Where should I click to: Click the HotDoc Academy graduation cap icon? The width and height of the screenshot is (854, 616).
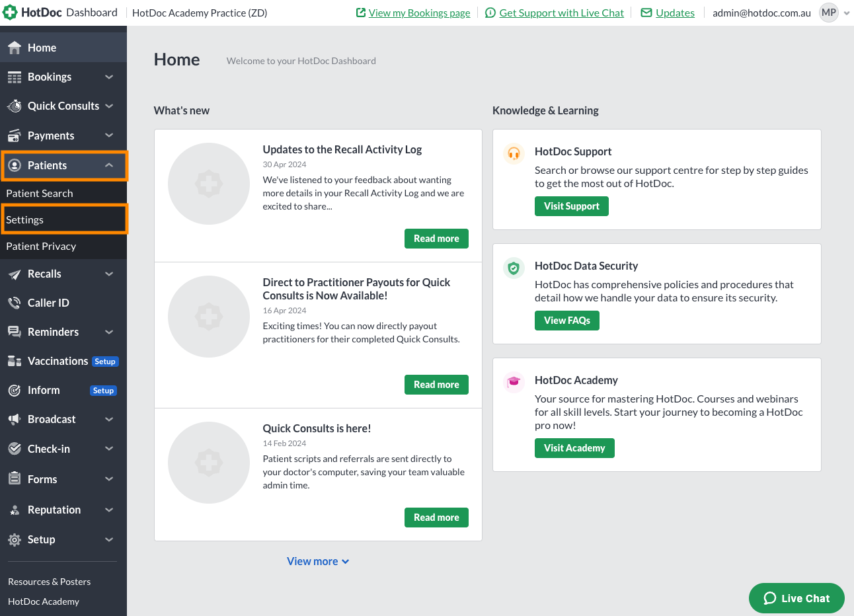pos(514,382)
